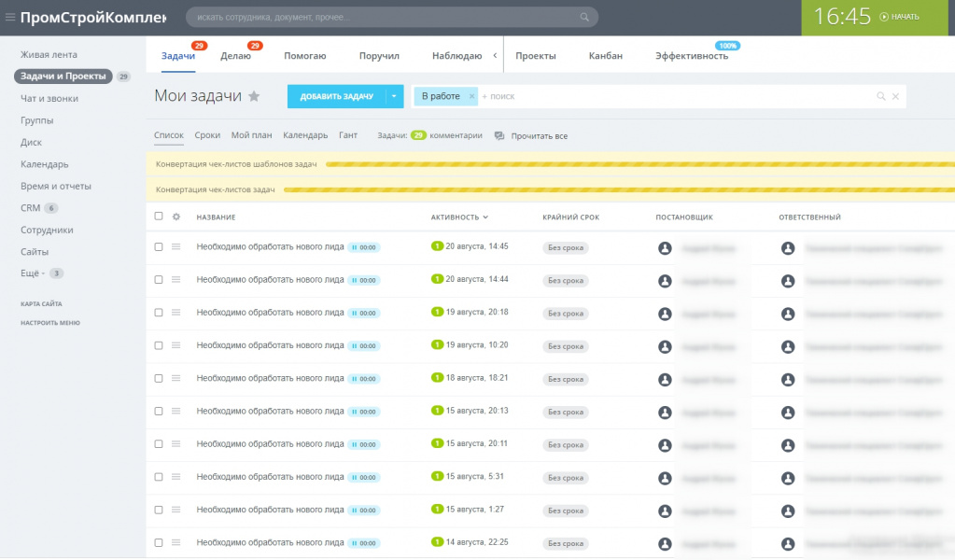
Task: Click the star next to Мои задачи
Action: 255,96
